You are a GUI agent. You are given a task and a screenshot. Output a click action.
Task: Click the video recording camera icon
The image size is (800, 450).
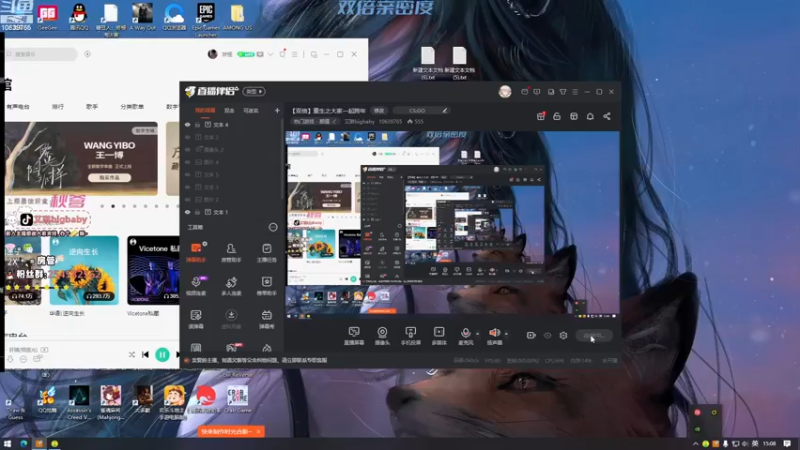531,335
